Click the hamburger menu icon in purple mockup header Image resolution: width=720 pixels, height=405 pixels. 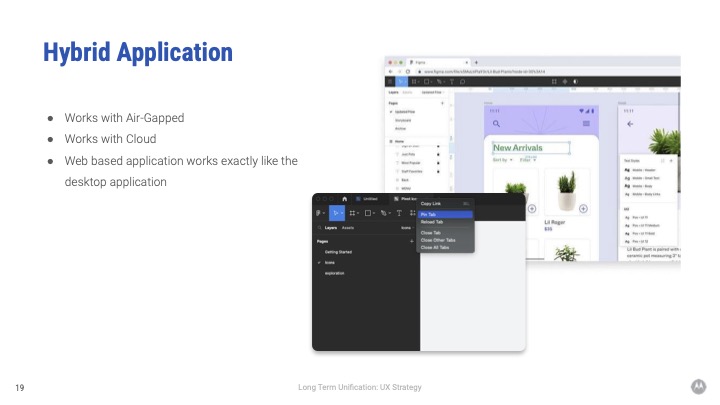pos(586,123)
